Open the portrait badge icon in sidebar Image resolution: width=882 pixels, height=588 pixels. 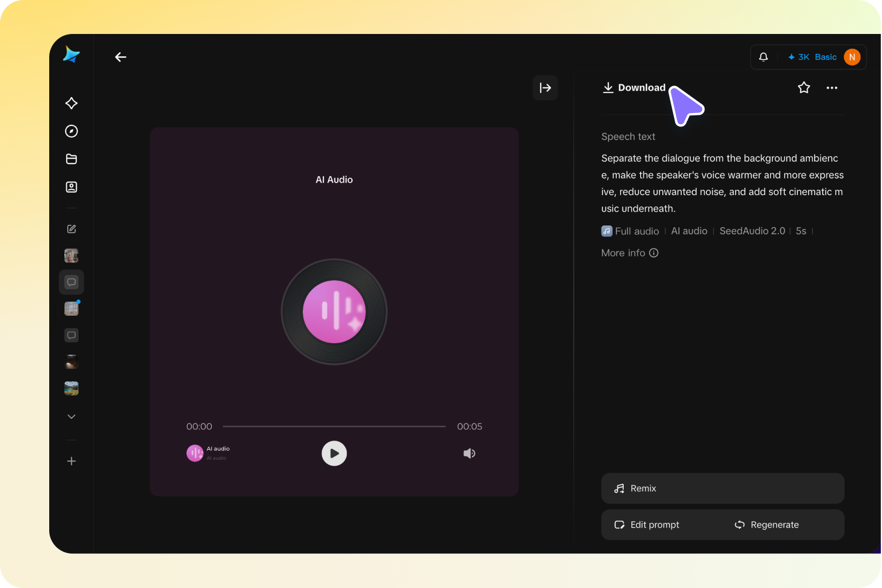click(x=71, y=187)
